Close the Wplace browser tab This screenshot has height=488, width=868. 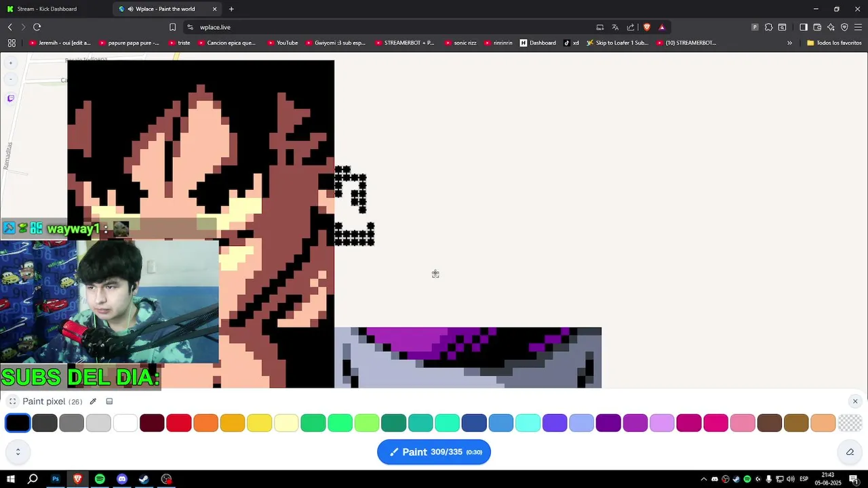[x=215, y=9]
